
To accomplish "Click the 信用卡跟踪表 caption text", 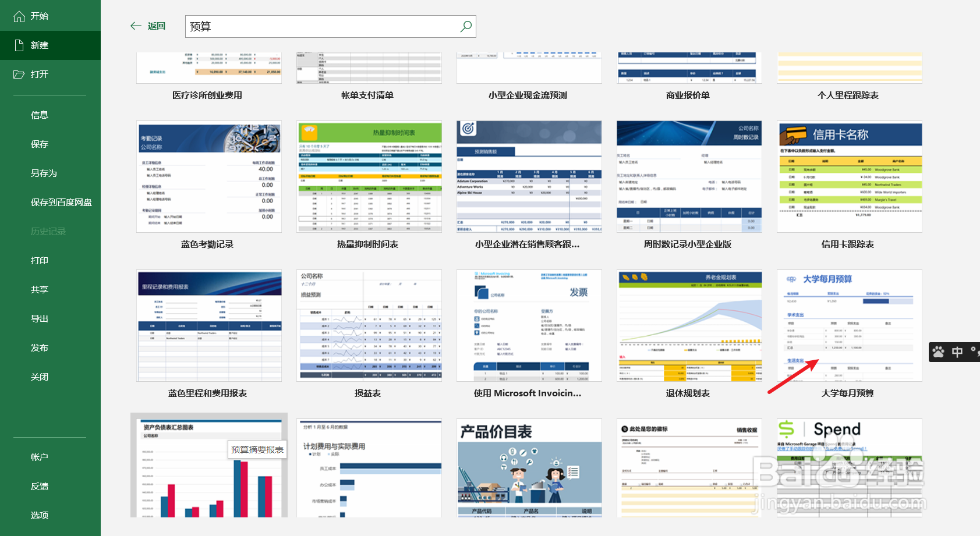I will point(848,244).
